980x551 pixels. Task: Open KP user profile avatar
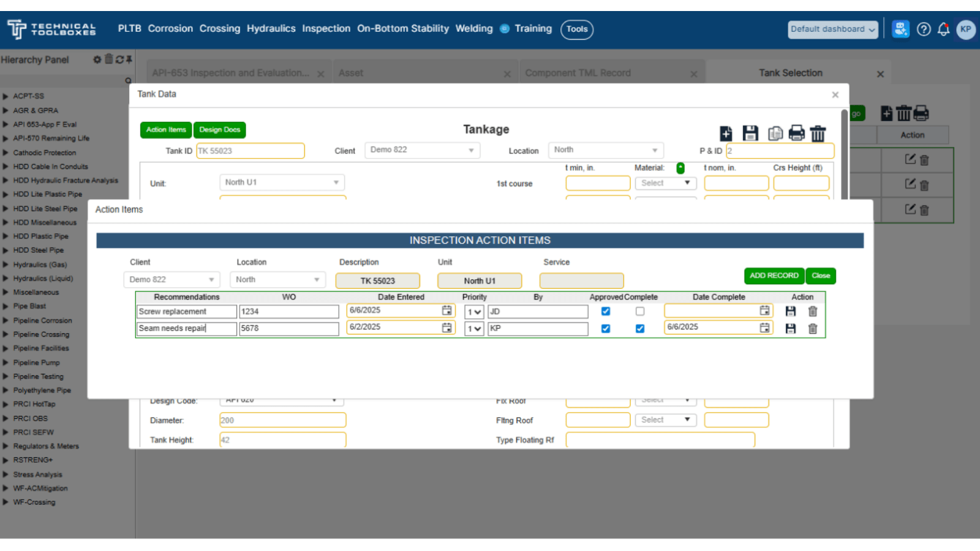click(x=966, y=29)
